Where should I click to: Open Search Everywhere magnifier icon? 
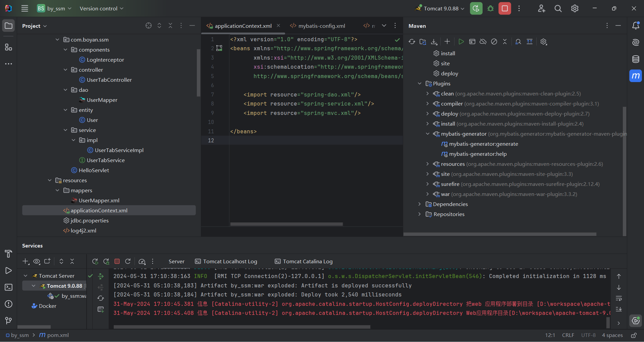click(558, 8)
